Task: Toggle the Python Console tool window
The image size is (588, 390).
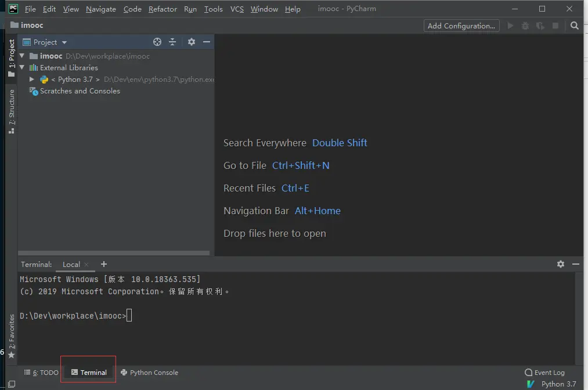Action: pos(149,373)
